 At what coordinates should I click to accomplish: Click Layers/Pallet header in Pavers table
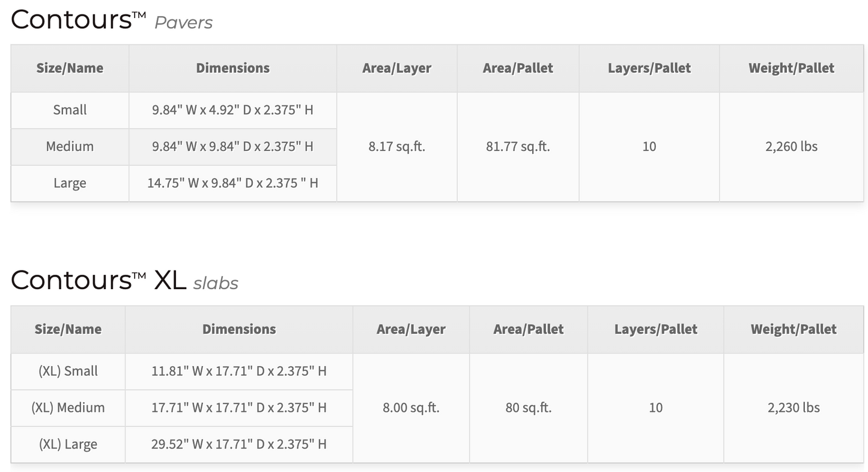click(x=649, y=68)
